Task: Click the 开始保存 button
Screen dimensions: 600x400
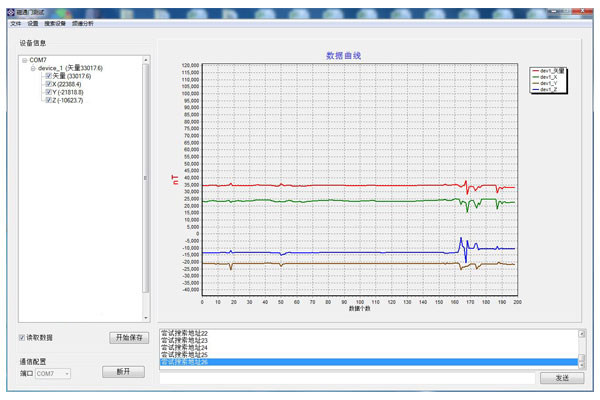Action: (129, 338)
